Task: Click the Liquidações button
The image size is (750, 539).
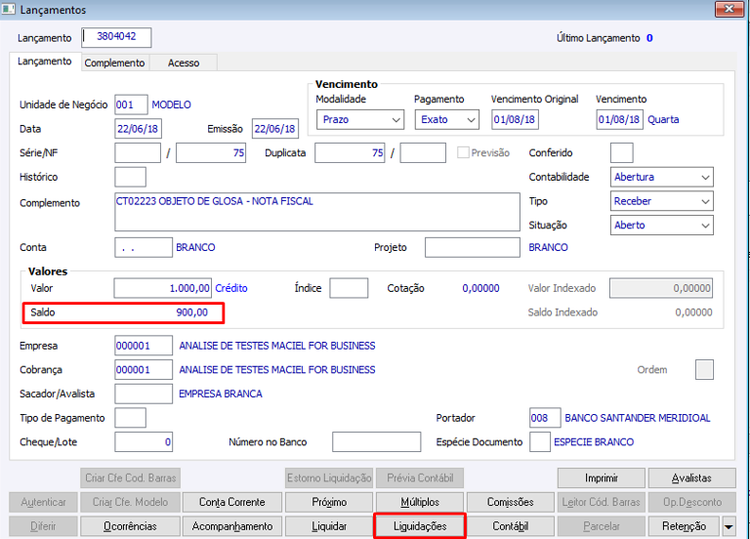Action: click(419, 526)
